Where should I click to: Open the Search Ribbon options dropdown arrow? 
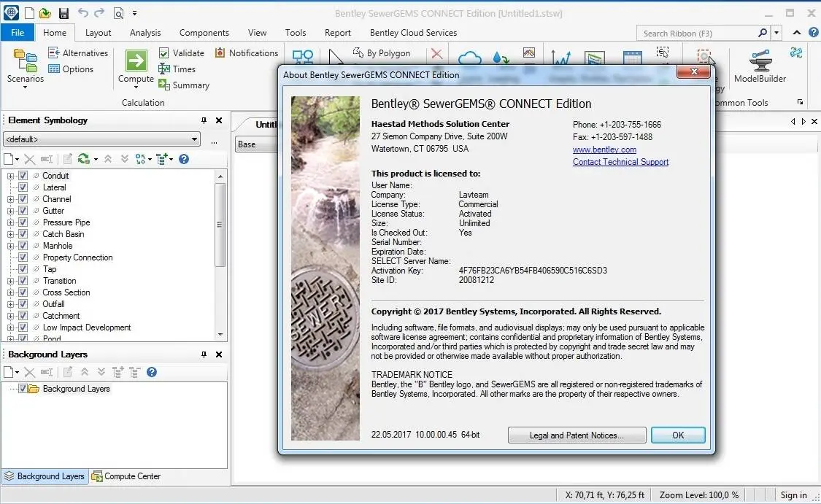[x=776, y=33]
